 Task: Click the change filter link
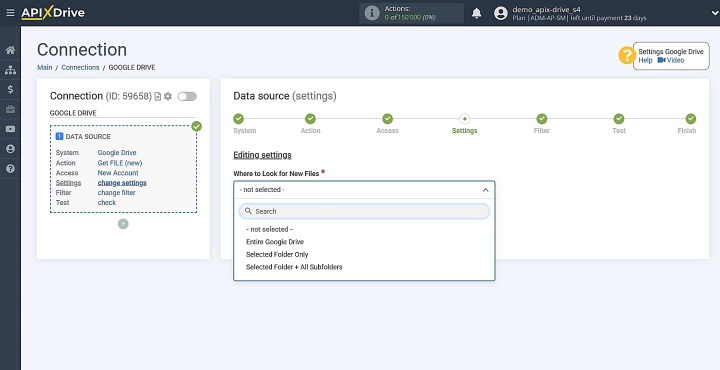(117, 193)
